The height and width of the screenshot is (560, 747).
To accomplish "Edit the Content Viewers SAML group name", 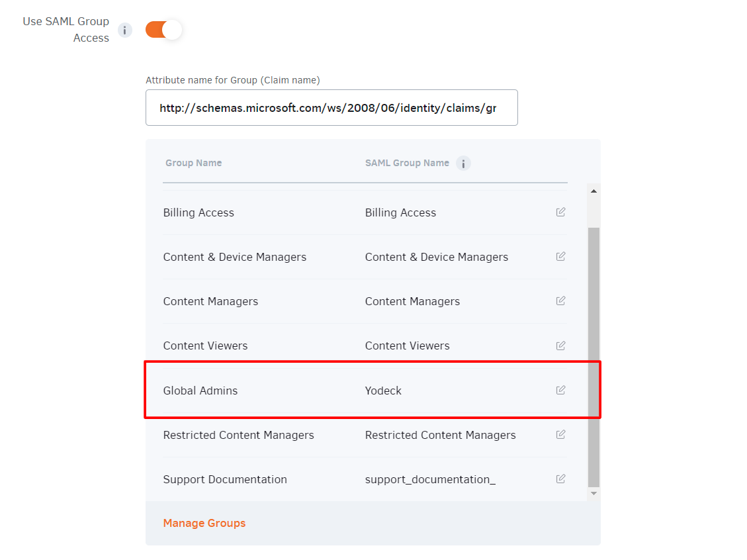I will tap(560, 346).
